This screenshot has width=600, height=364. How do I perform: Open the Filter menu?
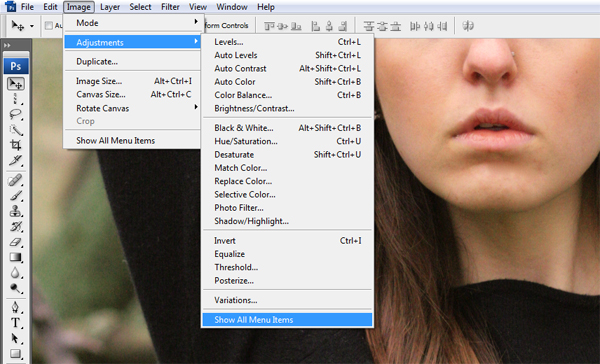[170, 7]
